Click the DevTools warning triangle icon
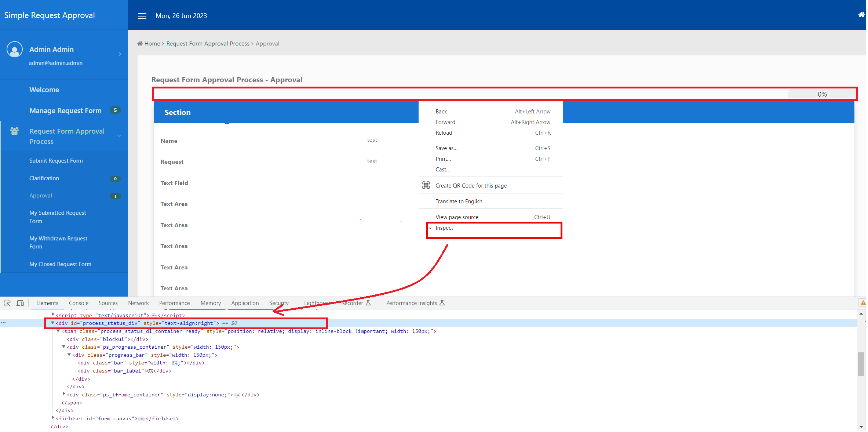Screen dimensions: 868x432 coord(863,303)
